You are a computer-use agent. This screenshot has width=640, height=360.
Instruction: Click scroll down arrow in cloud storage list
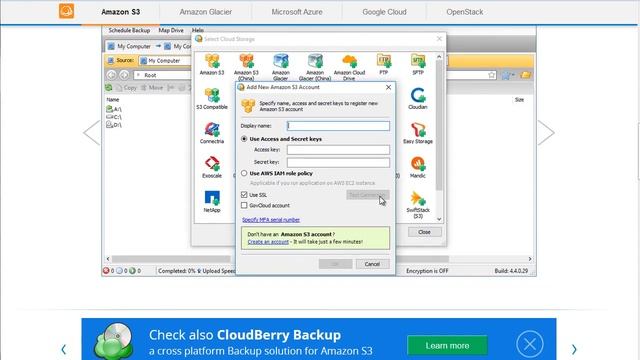[x=439, y=219]
